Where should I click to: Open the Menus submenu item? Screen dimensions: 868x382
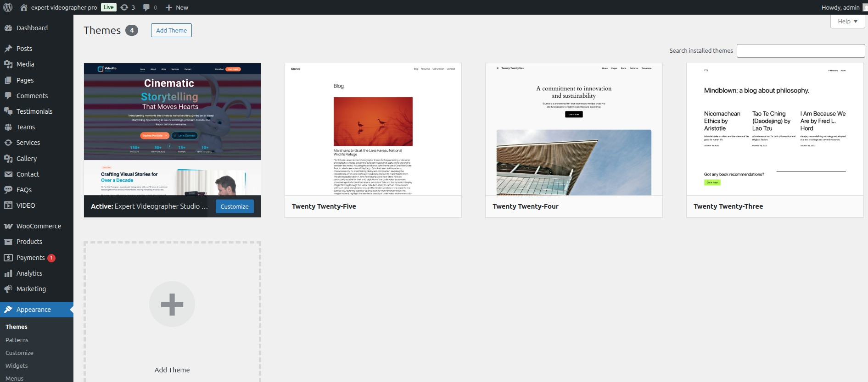pos(14,378)
